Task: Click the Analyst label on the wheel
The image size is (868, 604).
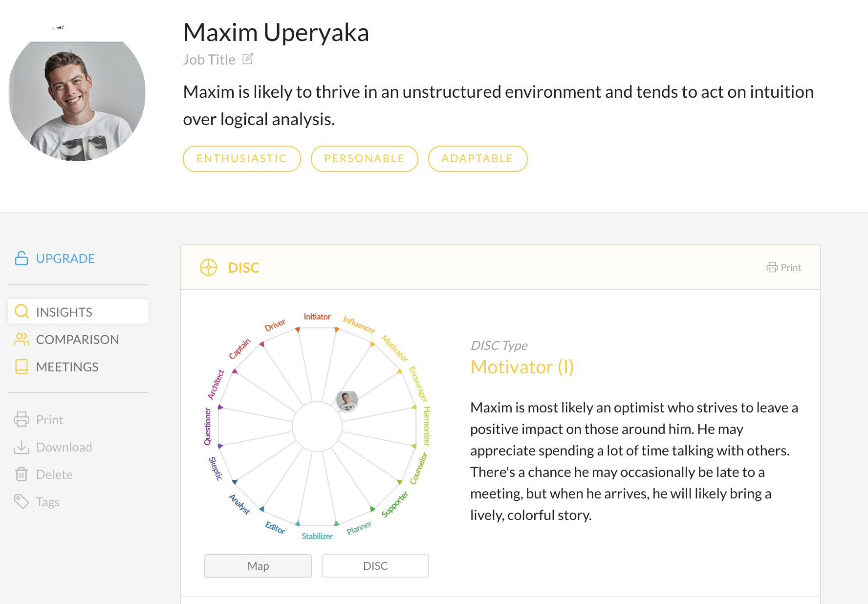Action: [x=240, y=504]
